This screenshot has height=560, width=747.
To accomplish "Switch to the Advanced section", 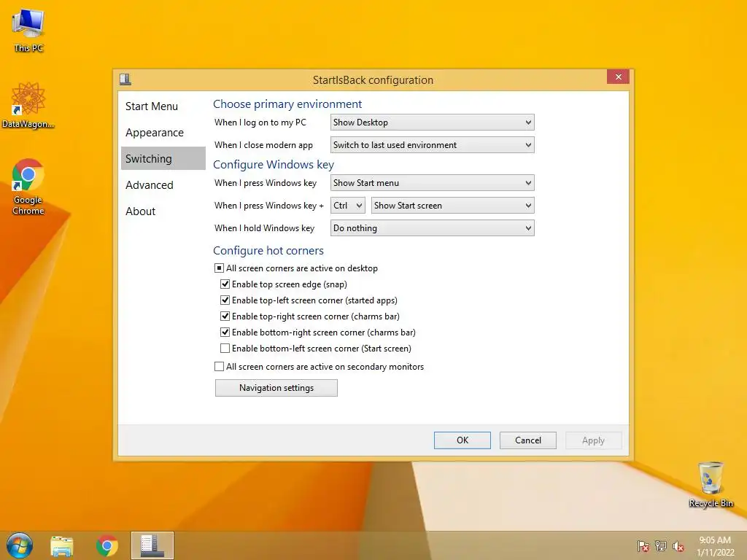I will click(x=163, y=184).
